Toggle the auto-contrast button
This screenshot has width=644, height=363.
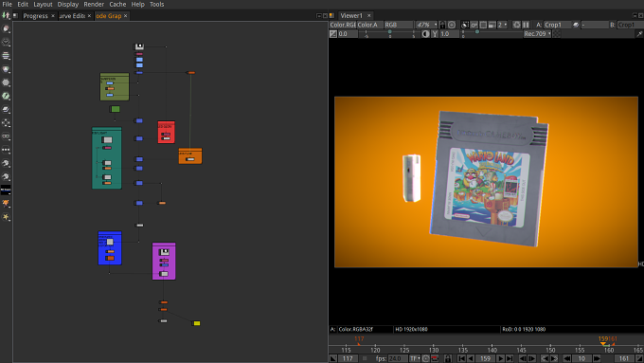426,34
